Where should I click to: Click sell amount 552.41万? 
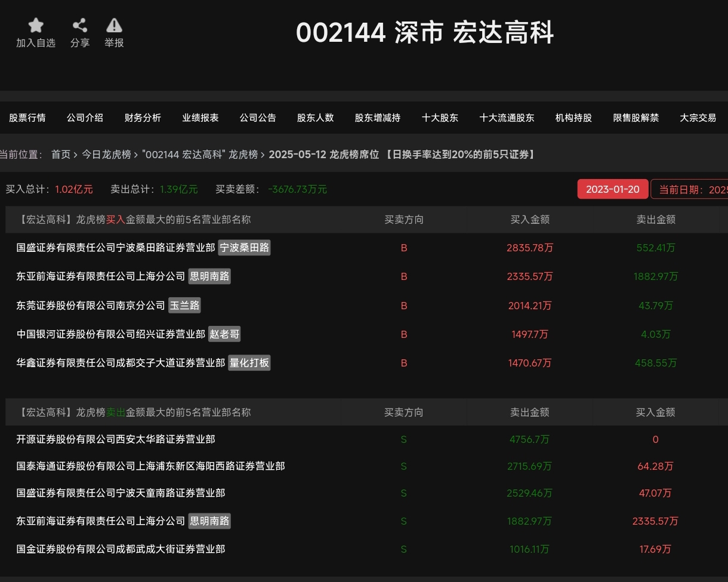coord(656,248)
